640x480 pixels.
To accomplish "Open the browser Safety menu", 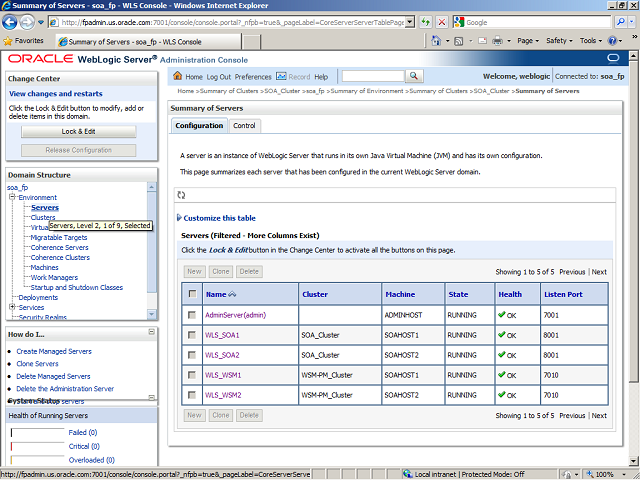I will tap(560, 41).
